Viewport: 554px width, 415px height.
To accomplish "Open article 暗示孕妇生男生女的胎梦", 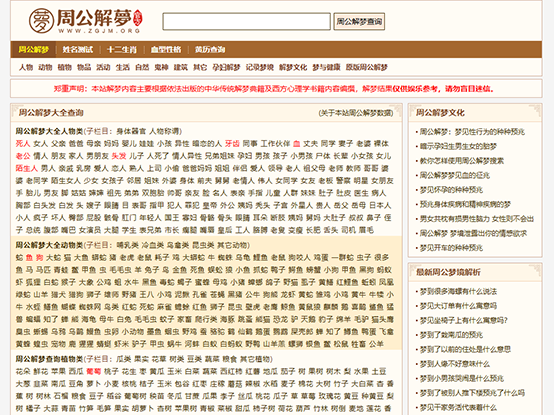I will click(x=458, y=146).
